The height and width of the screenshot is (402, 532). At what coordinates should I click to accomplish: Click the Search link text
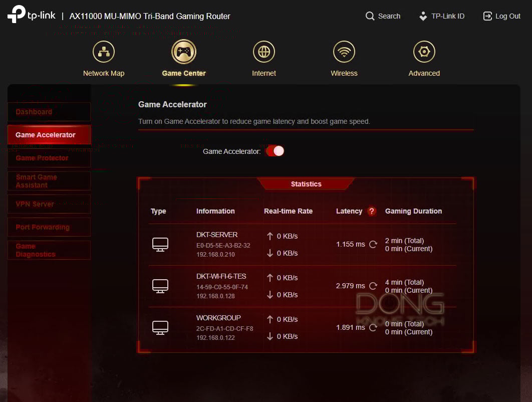point(389,16)
